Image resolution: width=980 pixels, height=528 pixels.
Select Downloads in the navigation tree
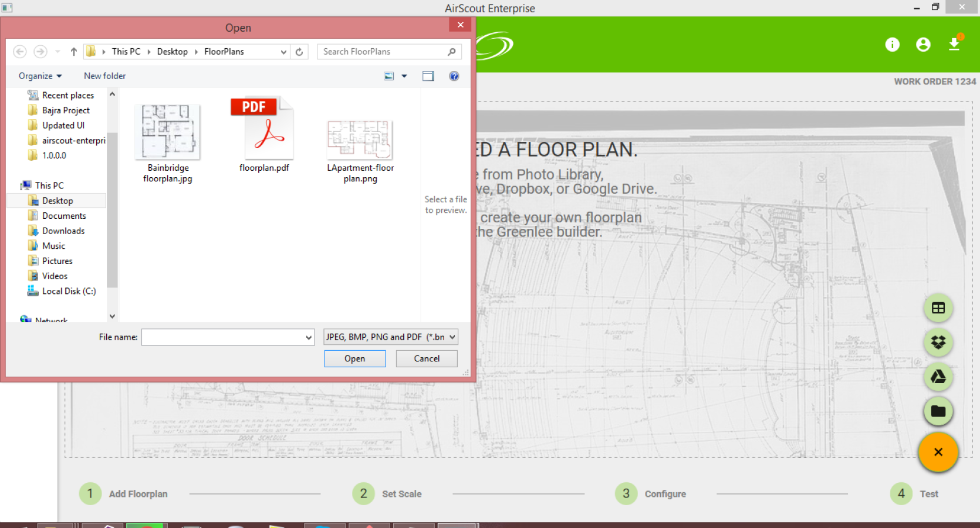point(63,231)
